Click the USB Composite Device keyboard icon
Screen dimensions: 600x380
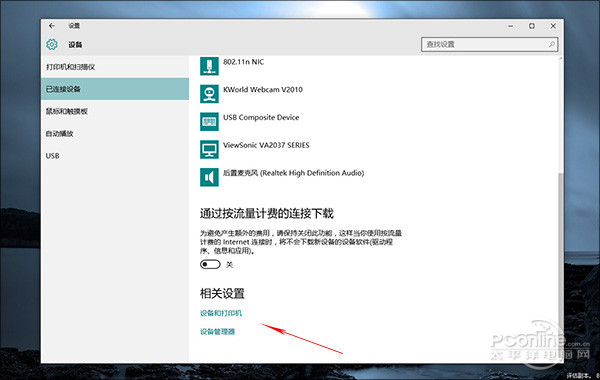[209, 122]
